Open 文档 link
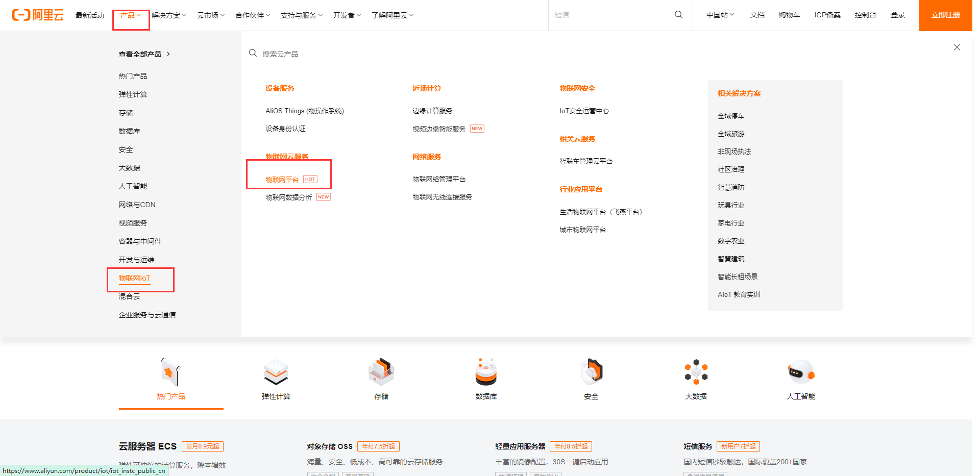This screenshot has height=476, width=980. click(757, 15)
